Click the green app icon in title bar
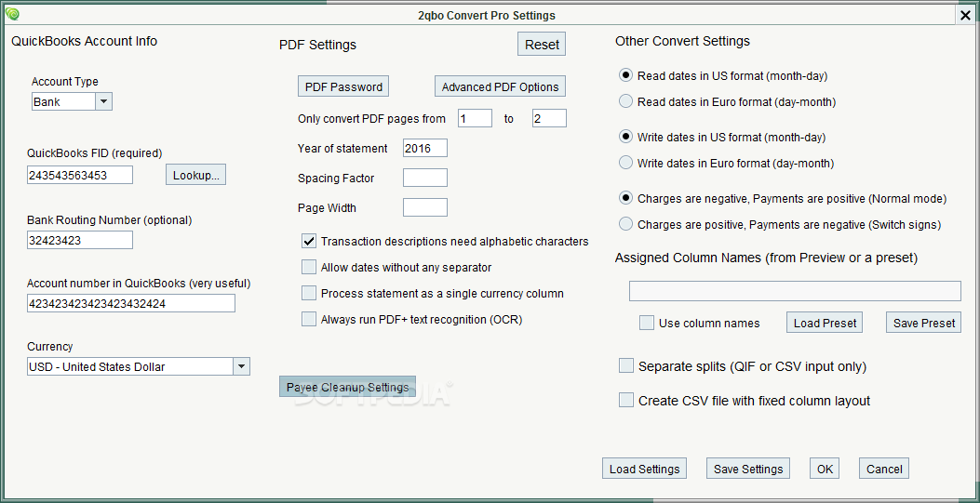 click(x=12, y=14)
